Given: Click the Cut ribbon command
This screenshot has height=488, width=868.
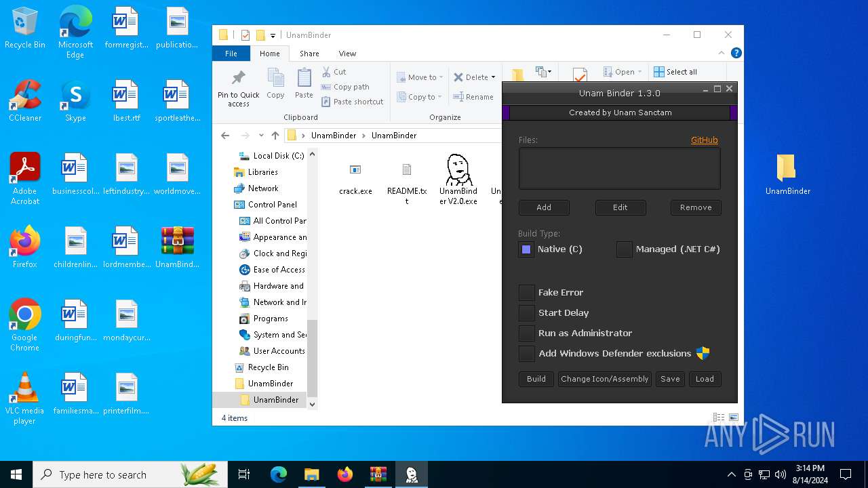Looking at the screenshot, I should pos(334,72).
